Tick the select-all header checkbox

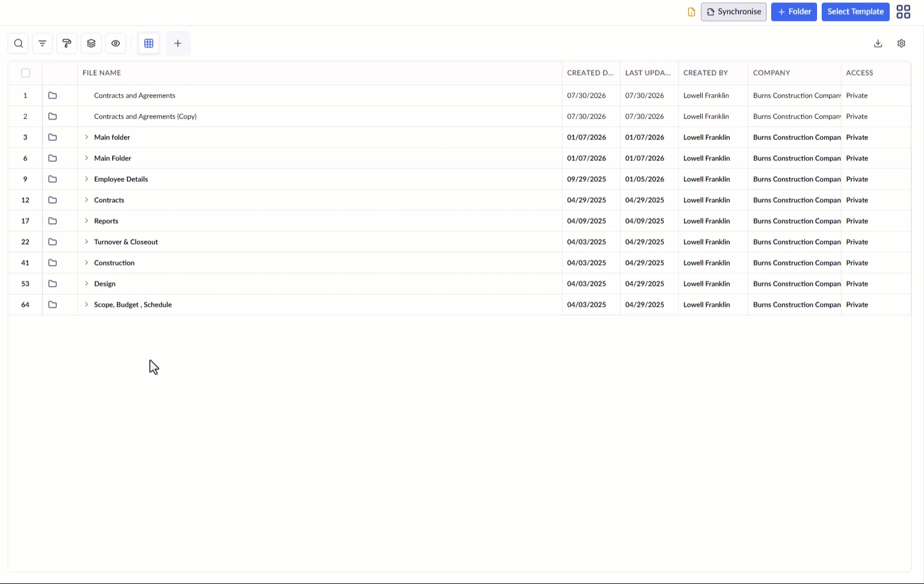26,73
